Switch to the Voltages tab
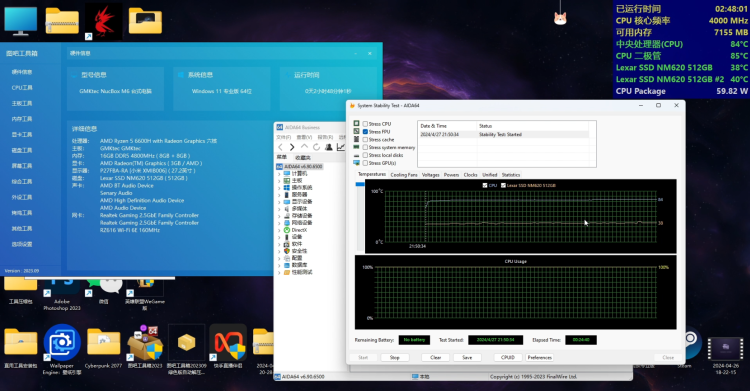 click(x=430, y=175)
